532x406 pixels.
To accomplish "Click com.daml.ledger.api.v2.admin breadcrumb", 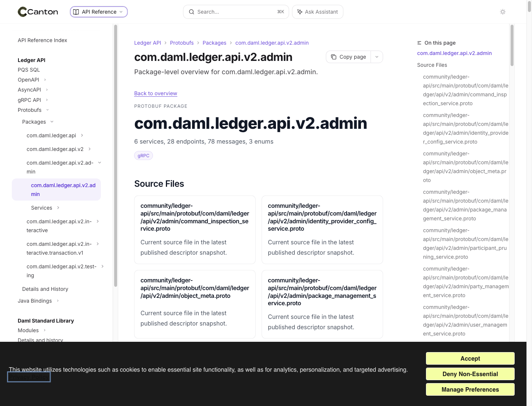I will pyautogui.click(x=272, y=43).
